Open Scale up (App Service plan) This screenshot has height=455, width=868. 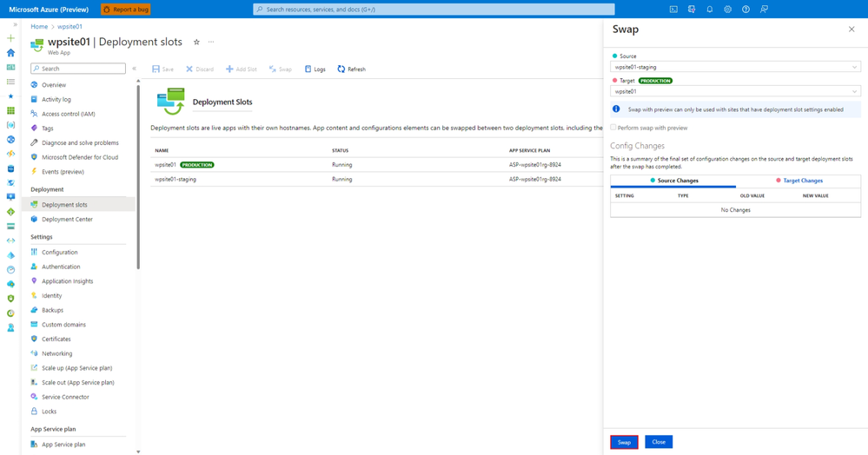pyautogui.click(x=77, y=367)
